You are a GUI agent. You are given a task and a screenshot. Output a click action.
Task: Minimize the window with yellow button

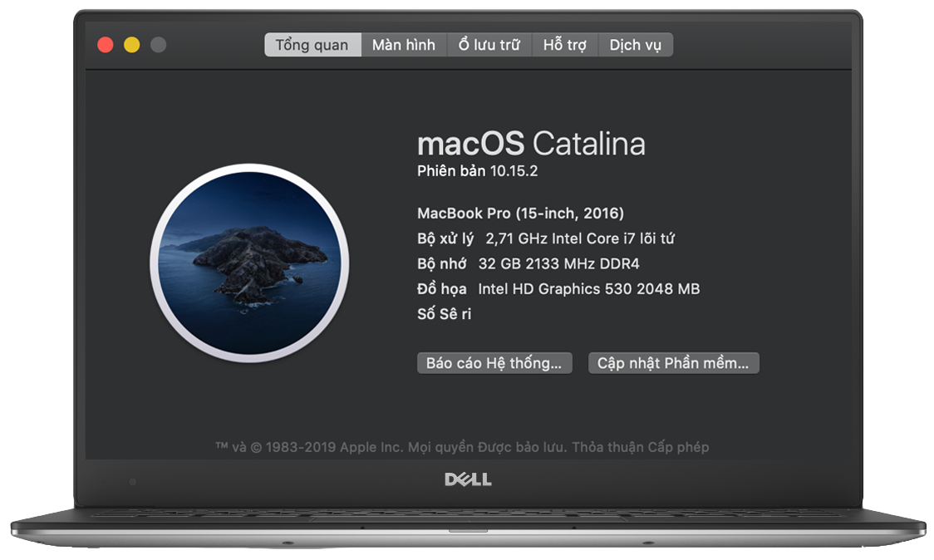coord(131,45)
